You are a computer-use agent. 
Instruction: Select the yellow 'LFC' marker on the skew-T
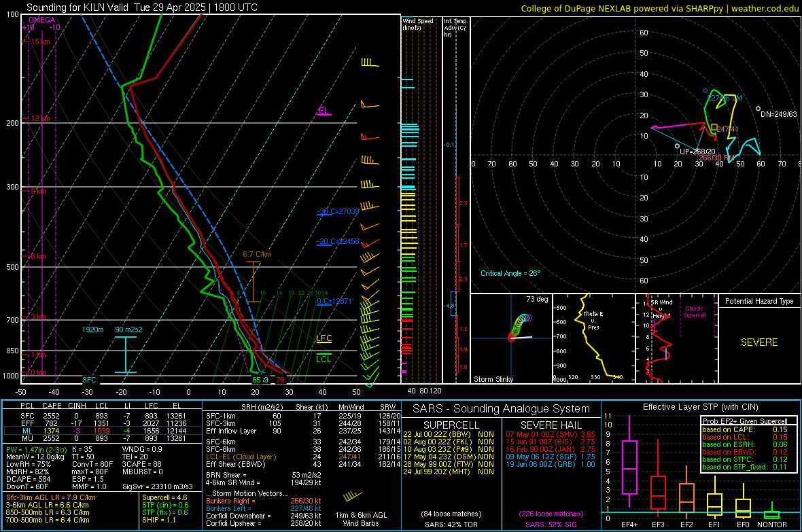point(324,338)
